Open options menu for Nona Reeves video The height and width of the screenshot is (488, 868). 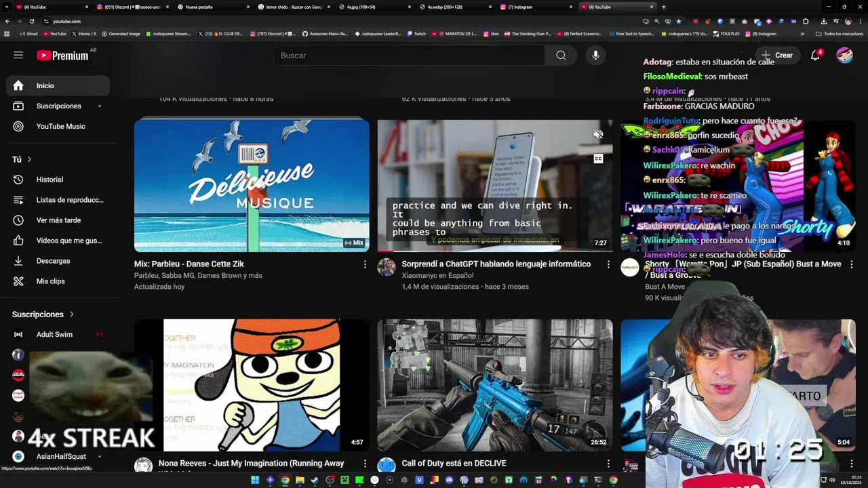[x=365, y=464]
